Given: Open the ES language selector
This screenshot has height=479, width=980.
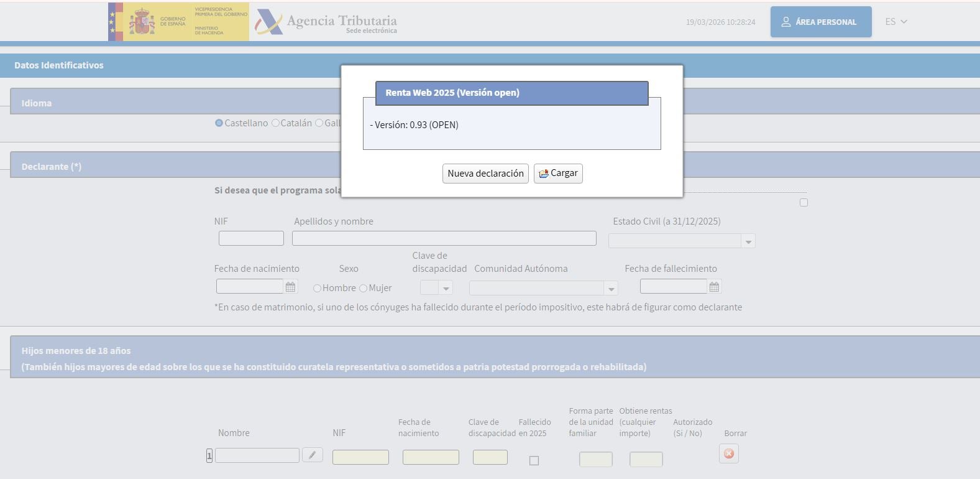Looking at the screenshot, I should coord(895,22).
